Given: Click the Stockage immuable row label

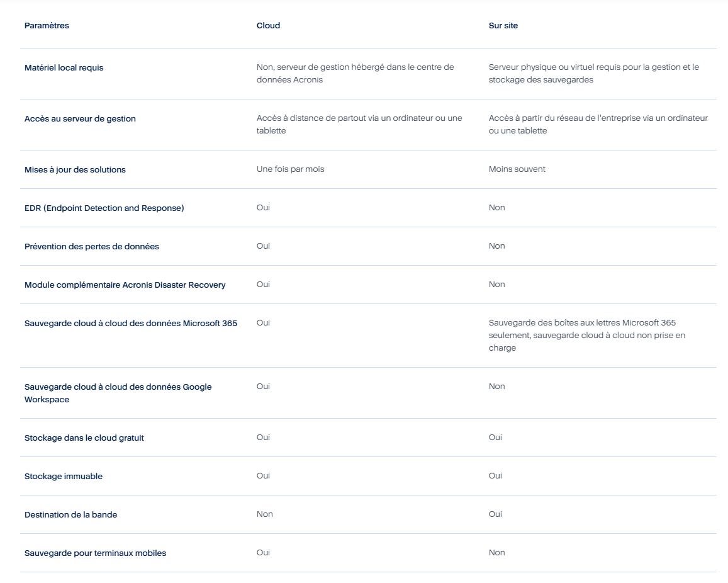Looking at the screenshot, I should click(x=64, y=477).
